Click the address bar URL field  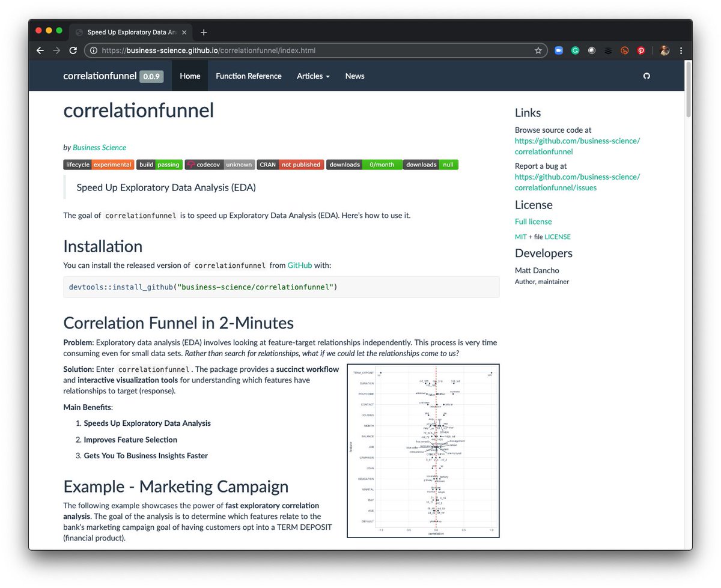pos(315,50)
